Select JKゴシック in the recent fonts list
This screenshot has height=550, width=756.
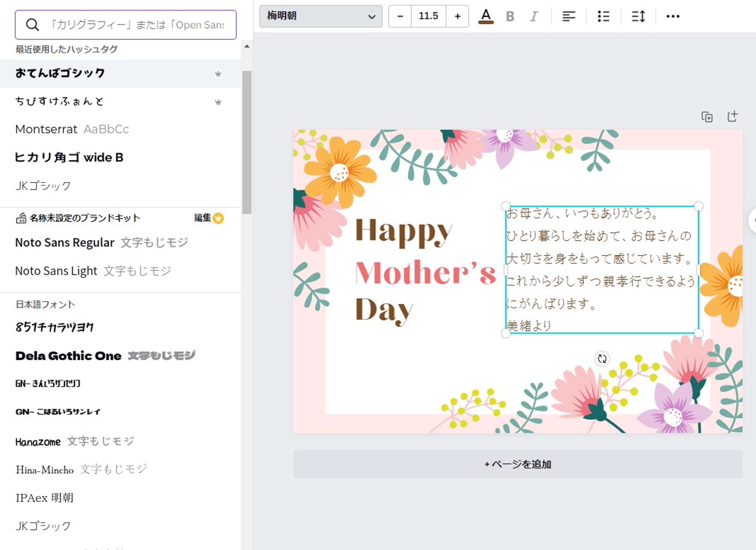pyautogui.click(x=120, y=186)
